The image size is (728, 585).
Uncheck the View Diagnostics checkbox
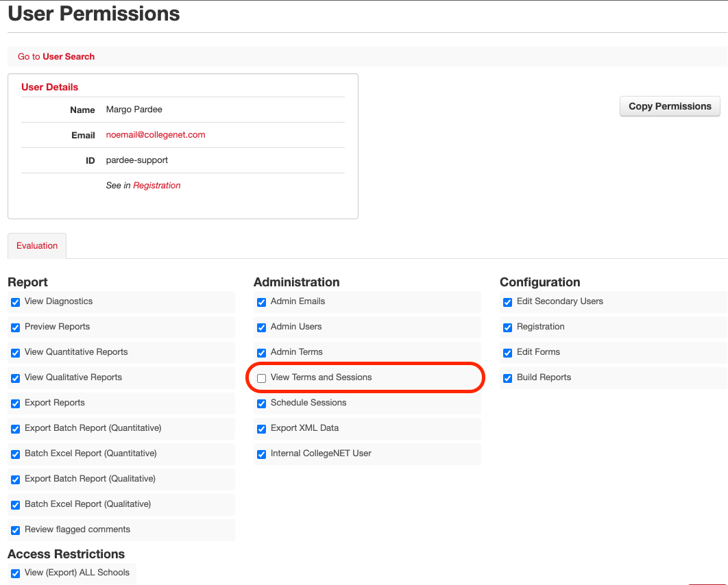(15, 302)
